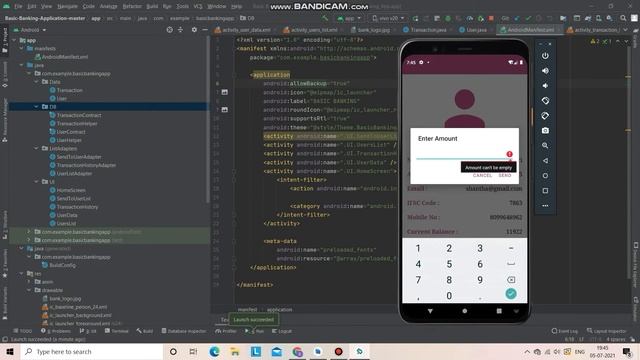Click the select opened file target icon
Viewport: 640px width, 360px height.
(x=169, y=30)
